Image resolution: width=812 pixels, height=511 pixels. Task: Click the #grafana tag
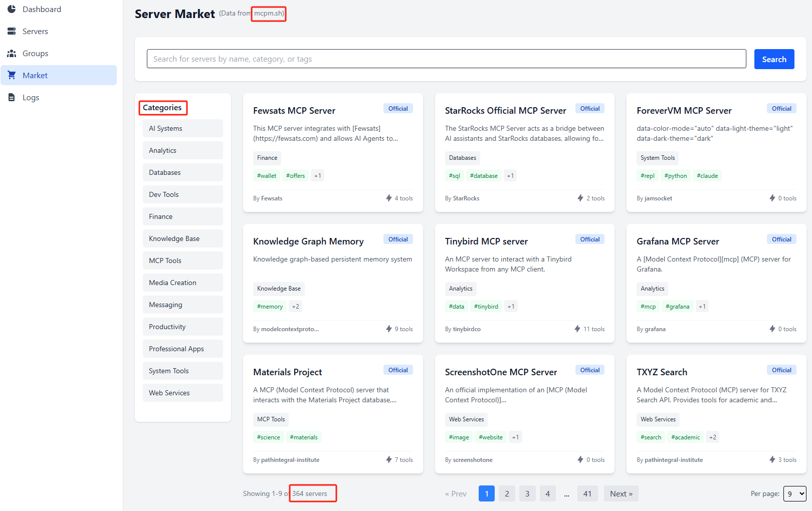pyautogui.click(x=678, y=307)
